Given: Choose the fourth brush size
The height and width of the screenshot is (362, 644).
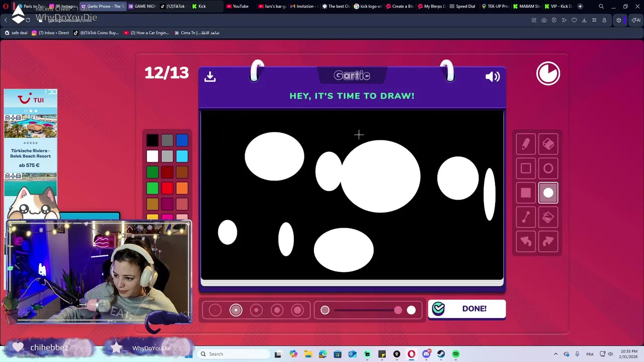Looking at the screenshot, I should pos(277,310).
